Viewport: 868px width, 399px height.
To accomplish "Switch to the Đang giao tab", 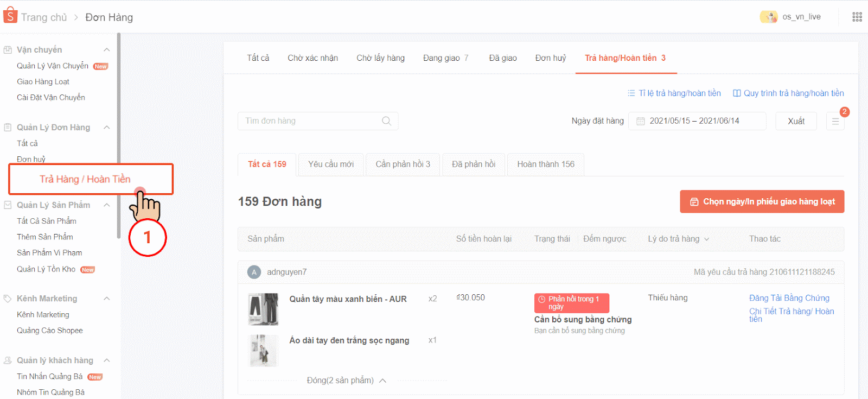I will pos(445,58).
